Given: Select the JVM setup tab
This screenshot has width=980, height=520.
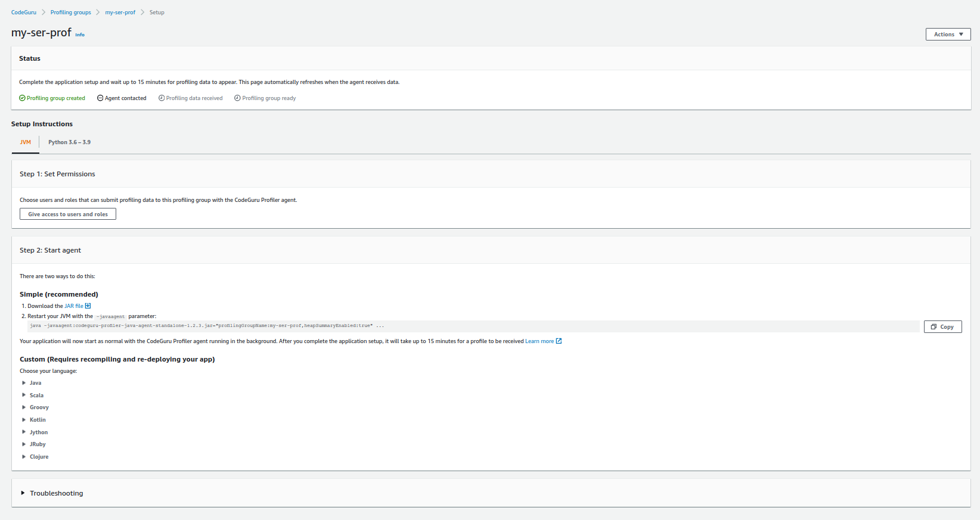Looking at the screenshot, I should (26, 142).
